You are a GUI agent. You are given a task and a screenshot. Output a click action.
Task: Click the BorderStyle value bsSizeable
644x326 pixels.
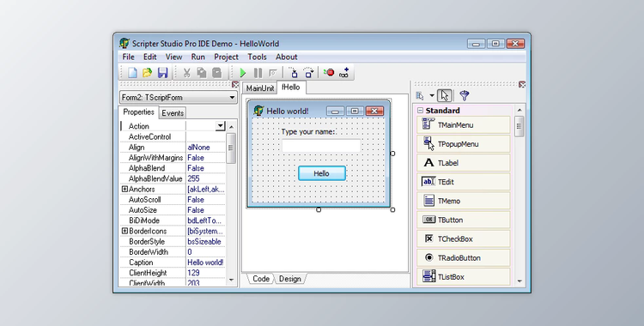(204, 241)
